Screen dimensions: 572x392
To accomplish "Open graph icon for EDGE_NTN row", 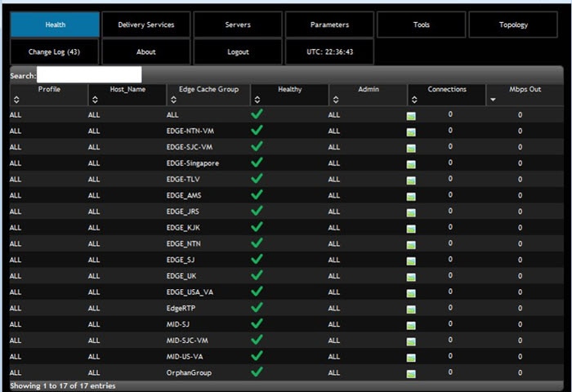I will [x=411, y=245].
